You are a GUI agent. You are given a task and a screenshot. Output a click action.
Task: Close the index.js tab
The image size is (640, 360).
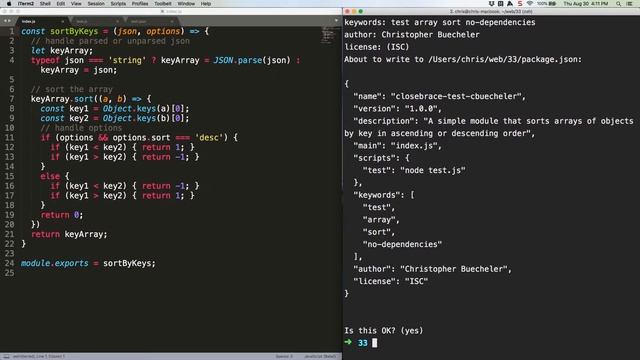point(62,21)
